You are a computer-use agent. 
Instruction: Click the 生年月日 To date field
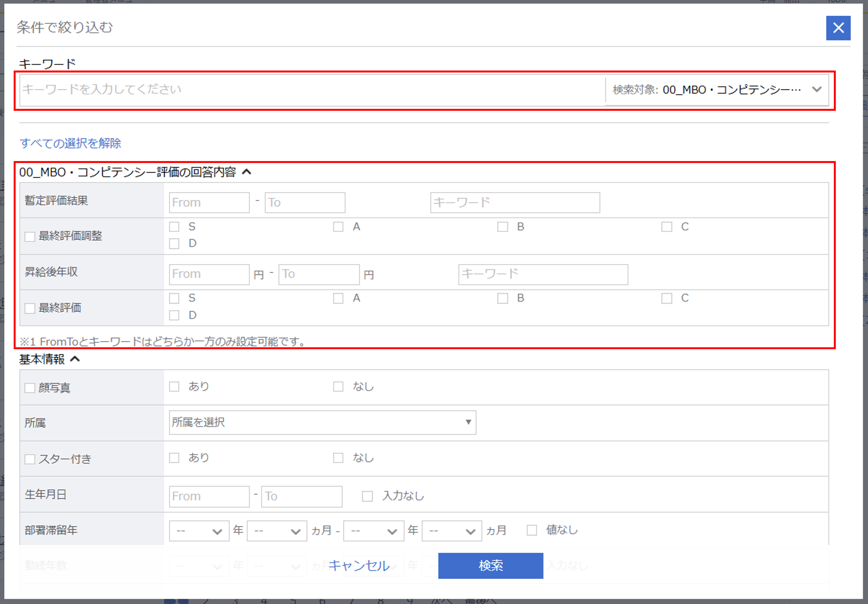click(302, 496)
